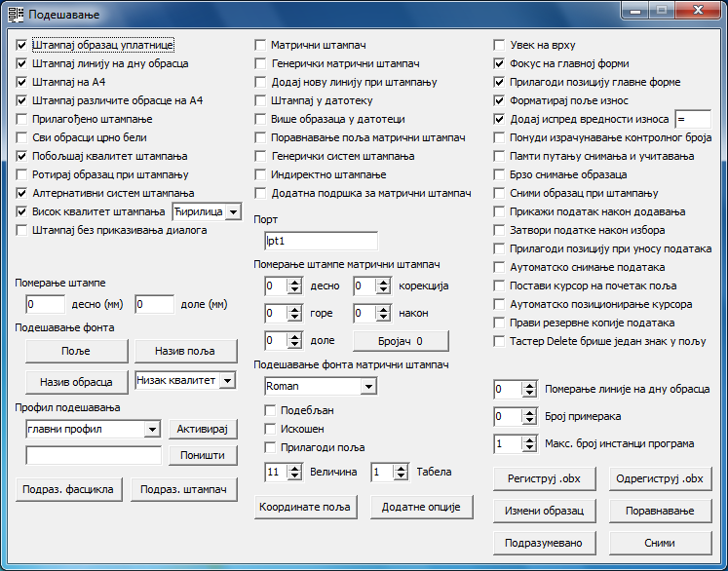This screenshot has width=728, height=571.
Task: Click the Број примерака stepper
Action: 516,416
